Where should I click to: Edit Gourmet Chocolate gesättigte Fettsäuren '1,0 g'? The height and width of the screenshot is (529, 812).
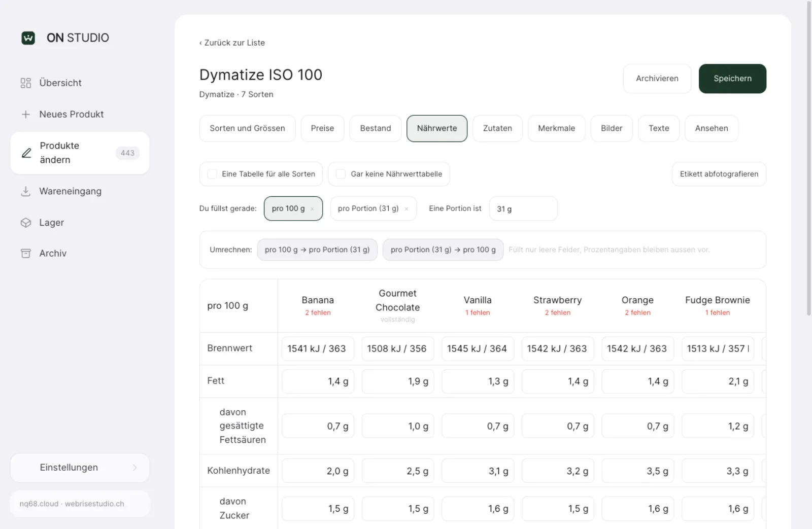(x=398, y=426)
